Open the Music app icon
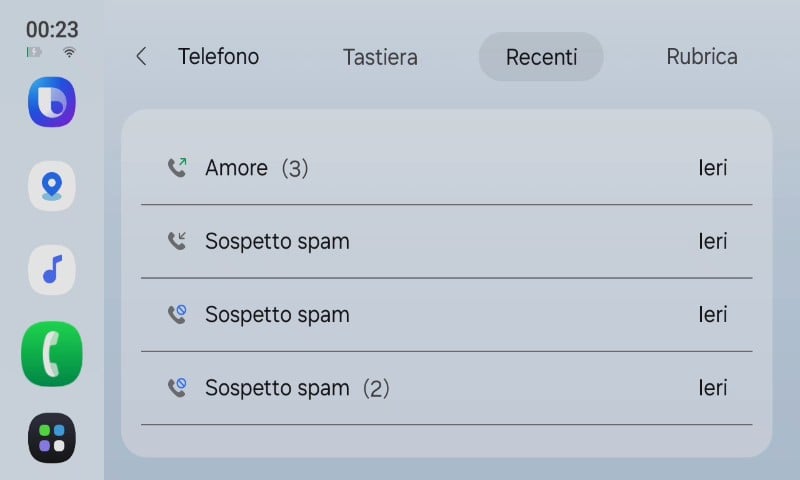This screenshot has width=800, height=480. [x=51, y=270]
